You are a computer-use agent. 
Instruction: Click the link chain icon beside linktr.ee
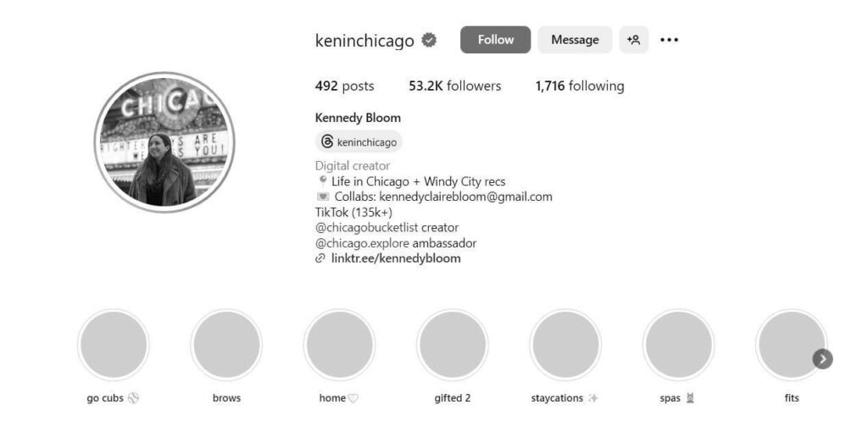tap(320, 258)
